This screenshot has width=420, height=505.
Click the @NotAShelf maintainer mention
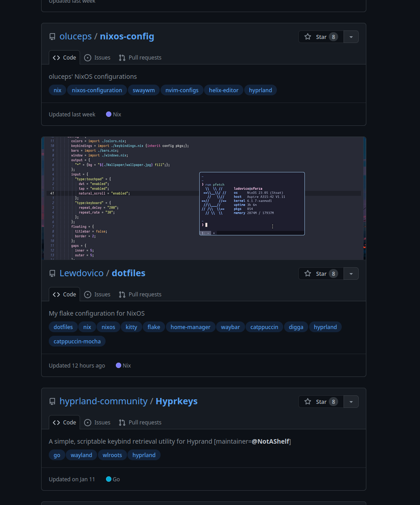tap(271, 441)
